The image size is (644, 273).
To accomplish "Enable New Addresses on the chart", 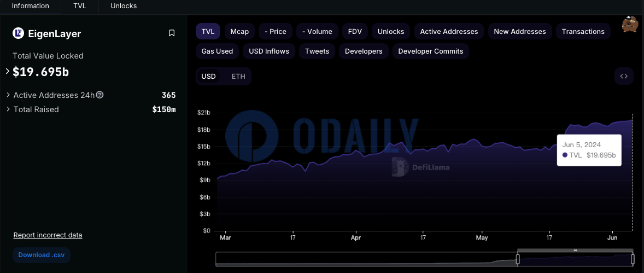I will pos(519,31).
